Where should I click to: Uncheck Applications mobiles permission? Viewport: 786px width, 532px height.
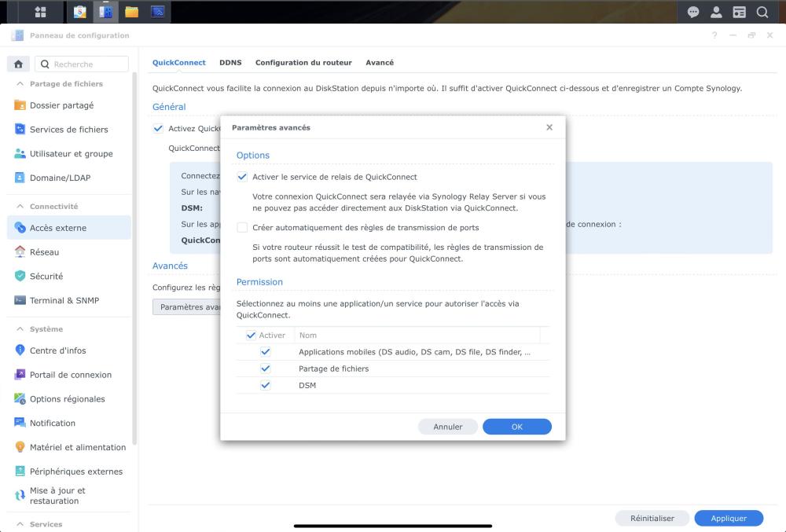point(265,352)
